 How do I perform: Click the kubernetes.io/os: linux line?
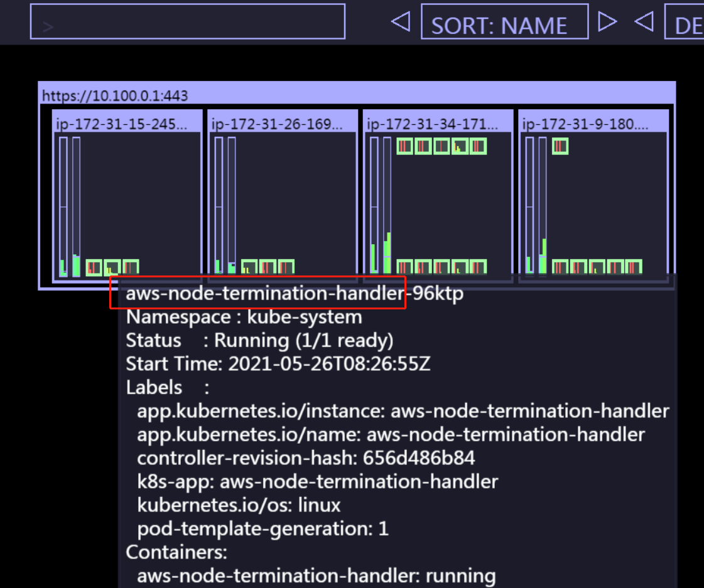click(239, 505)
